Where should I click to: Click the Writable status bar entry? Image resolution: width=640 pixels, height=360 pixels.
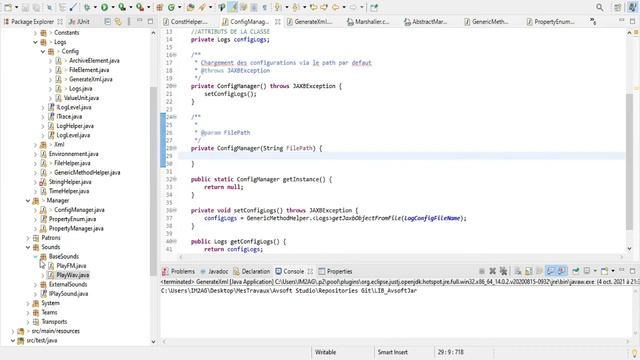(325, 352)
